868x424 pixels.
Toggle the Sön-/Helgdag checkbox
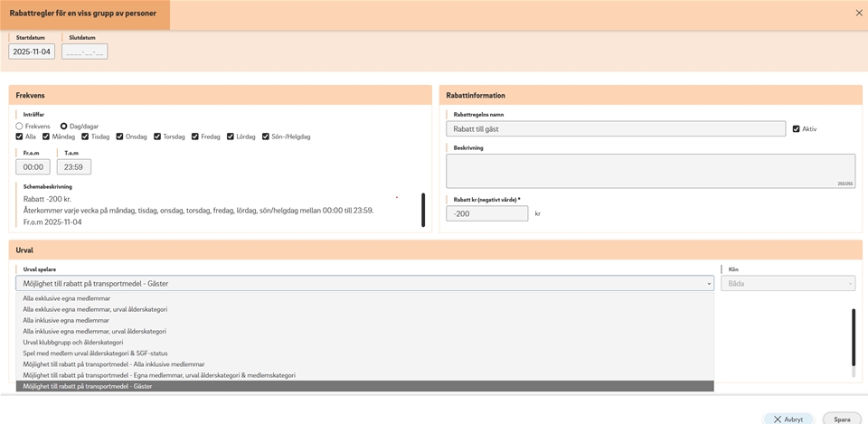[x=266, y=137]
